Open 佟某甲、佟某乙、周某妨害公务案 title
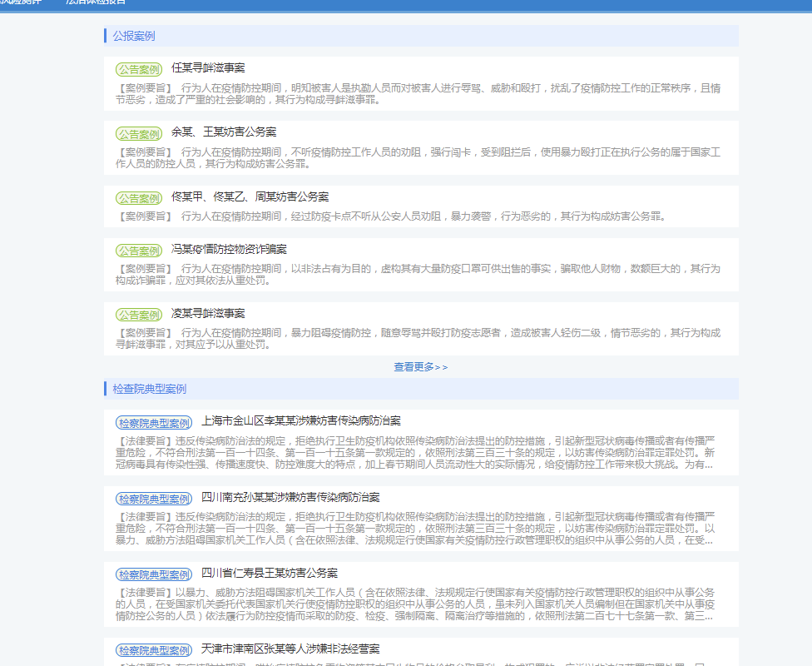 [x=250, y=197]
